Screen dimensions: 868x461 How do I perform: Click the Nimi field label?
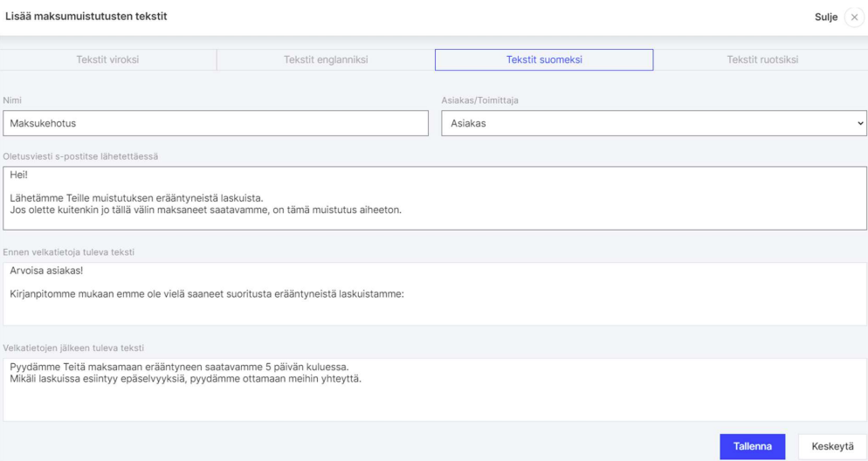12,100
